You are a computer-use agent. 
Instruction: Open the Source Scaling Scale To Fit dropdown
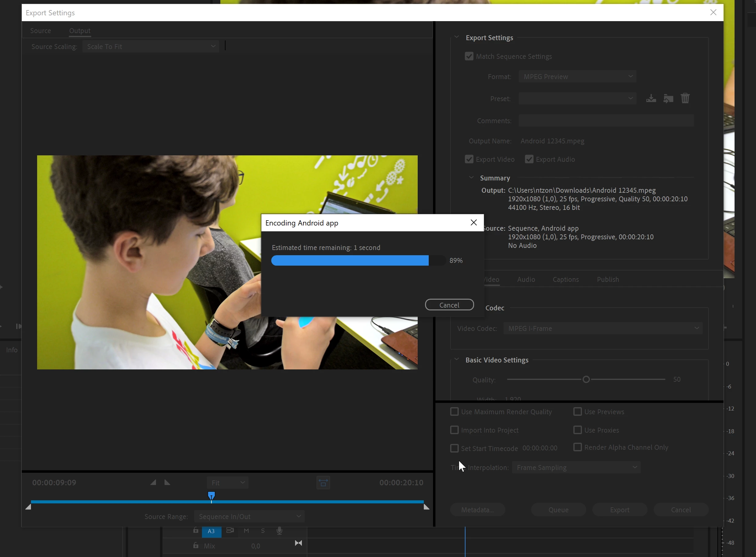click(x=151, y=47)
